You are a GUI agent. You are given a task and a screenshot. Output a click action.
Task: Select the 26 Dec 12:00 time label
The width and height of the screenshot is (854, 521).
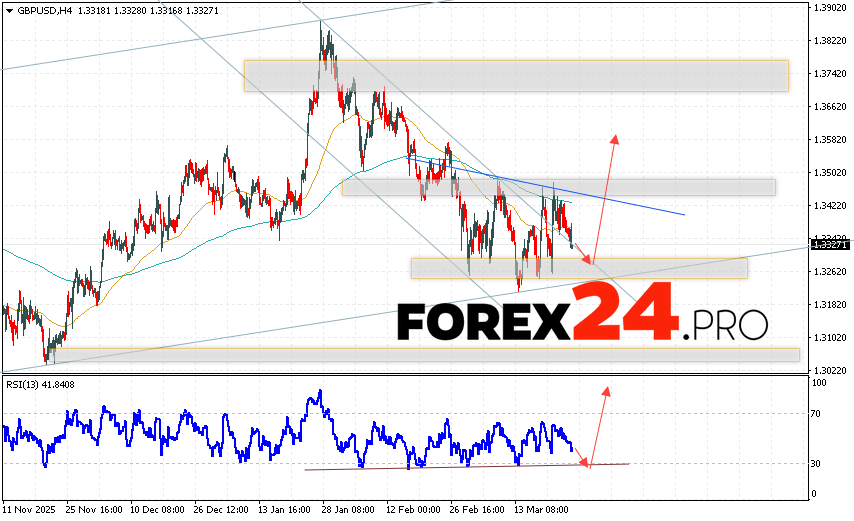pyautogui.click(x=221, y=510)
